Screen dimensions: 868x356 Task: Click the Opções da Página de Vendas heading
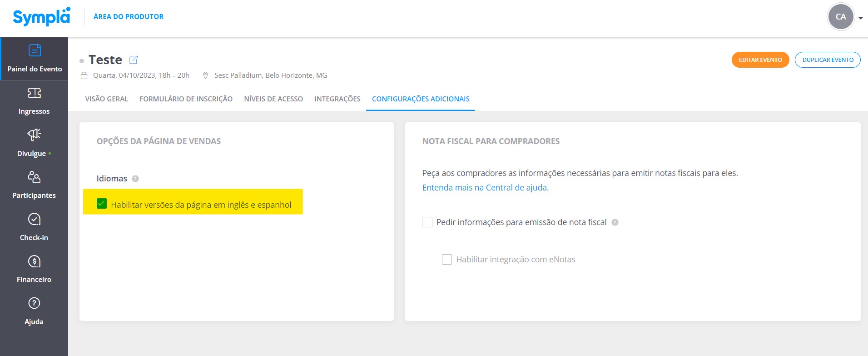(159, 141)
